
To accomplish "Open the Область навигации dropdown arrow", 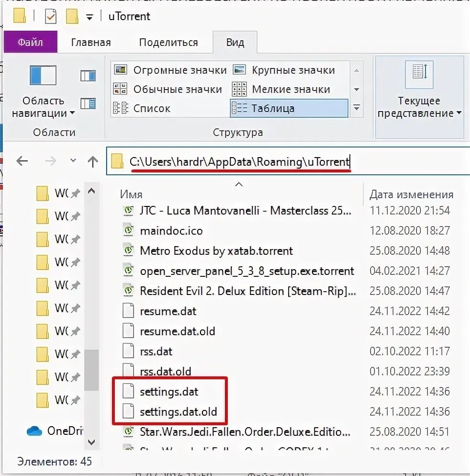I will tap(72, 113).
